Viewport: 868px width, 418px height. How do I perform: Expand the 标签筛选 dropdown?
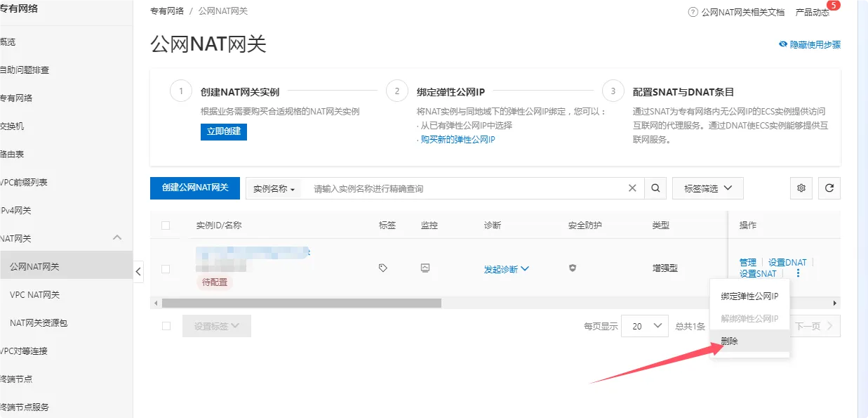707,188
